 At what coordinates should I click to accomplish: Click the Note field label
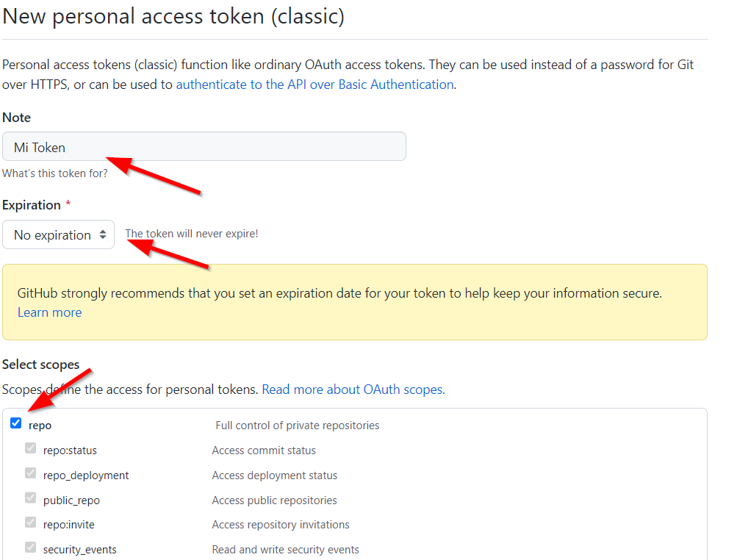click(x=16, y=118)
